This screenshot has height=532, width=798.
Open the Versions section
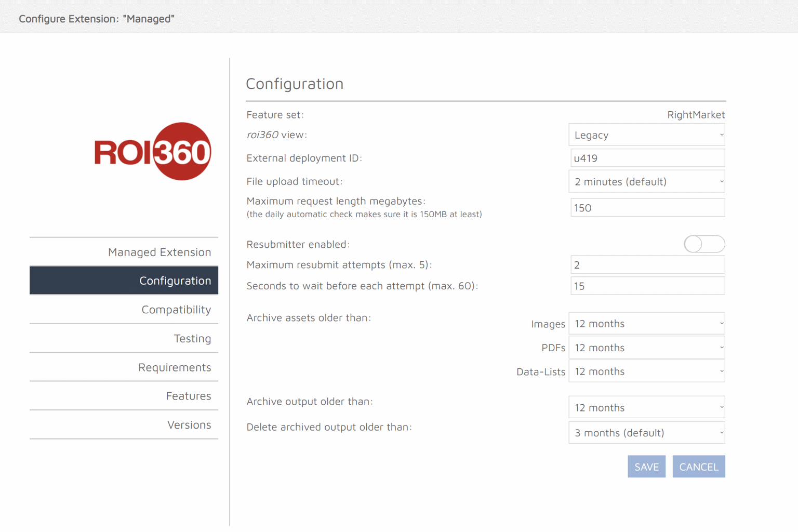click(x=189, y=425)
